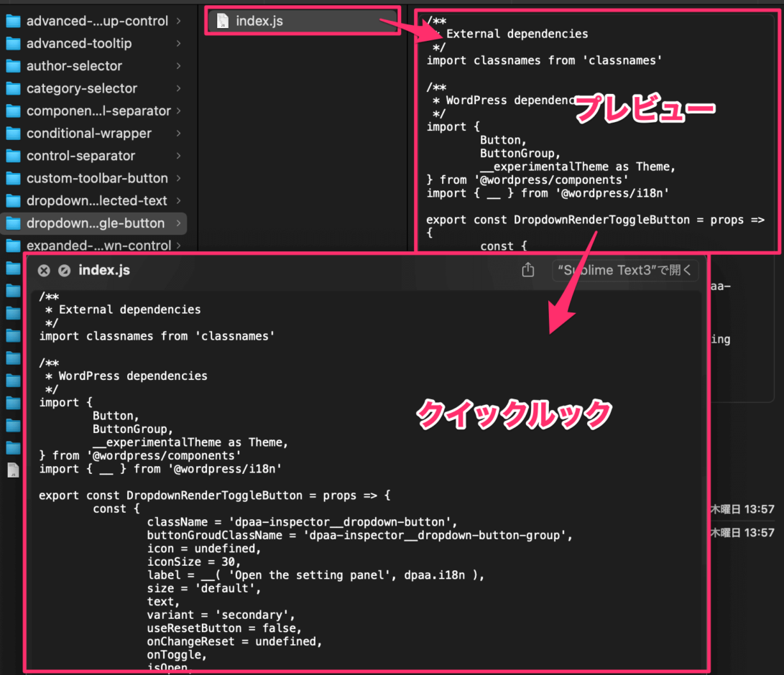Click the category-selector folder icon
Image resolution: width=784 pixels, height=675 pixels.
click(x=11, y=88)
